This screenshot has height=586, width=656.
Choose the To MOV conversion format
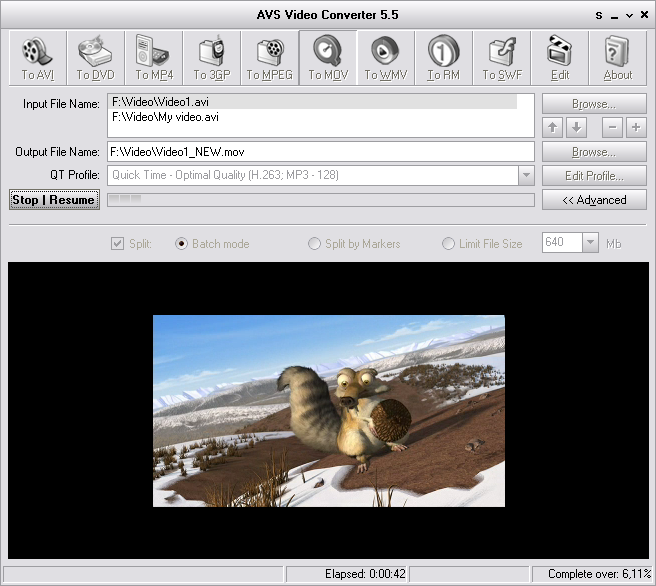pyautogui.click(x=328, y=58)
